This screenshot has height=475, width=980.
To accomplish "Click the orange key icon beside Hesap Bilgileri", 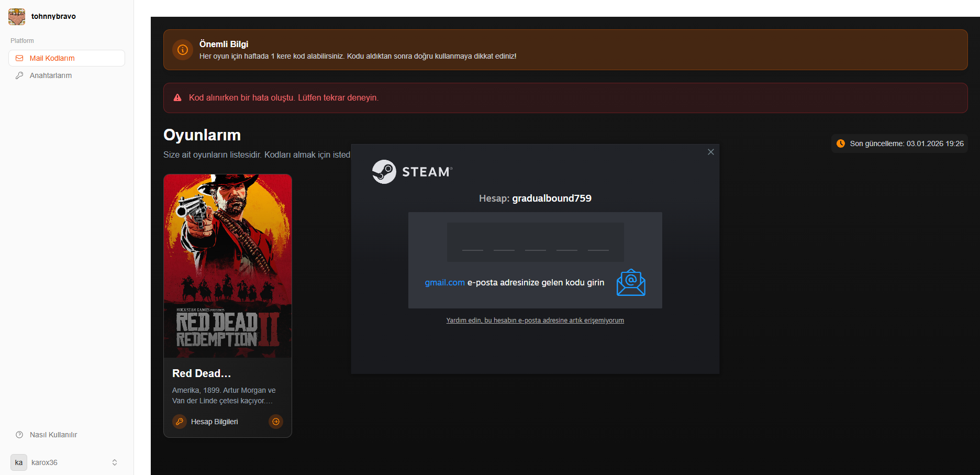I will coord(180,422).
